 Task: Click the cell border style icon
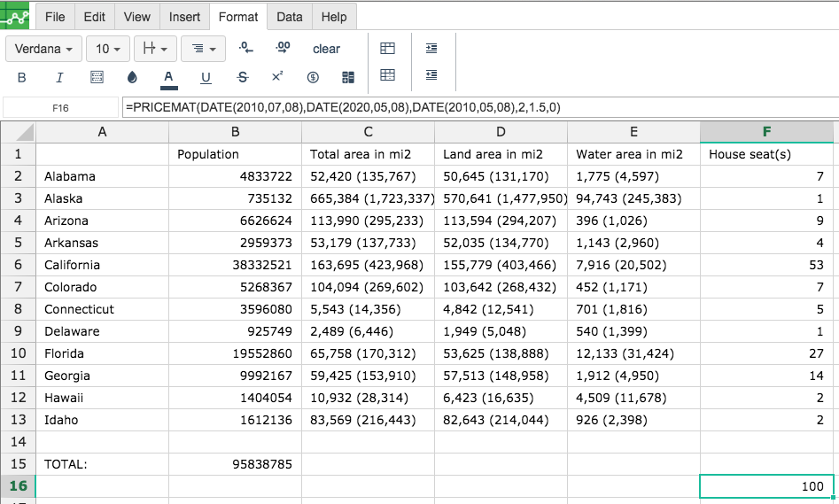(97, 78)
